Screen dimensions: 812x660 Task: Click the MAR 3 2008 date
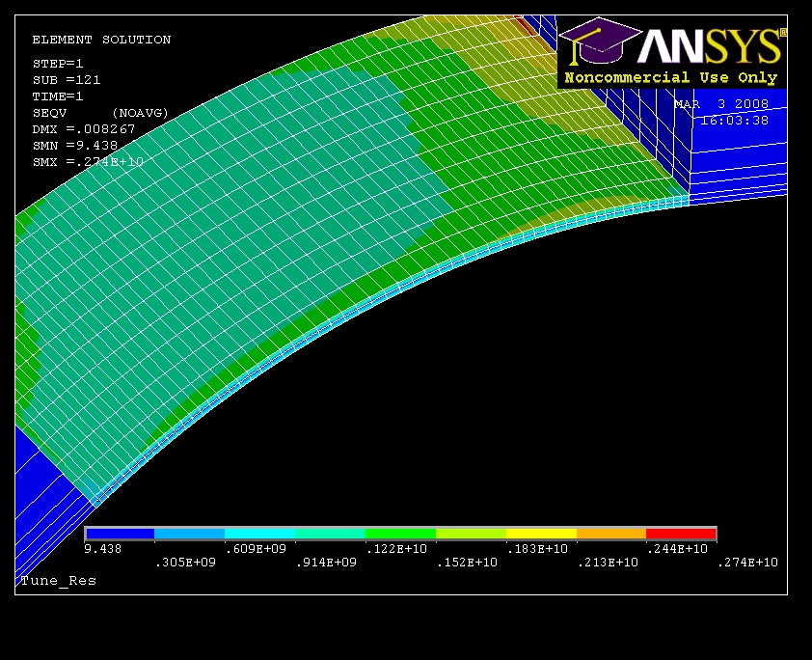coord(721,104)
